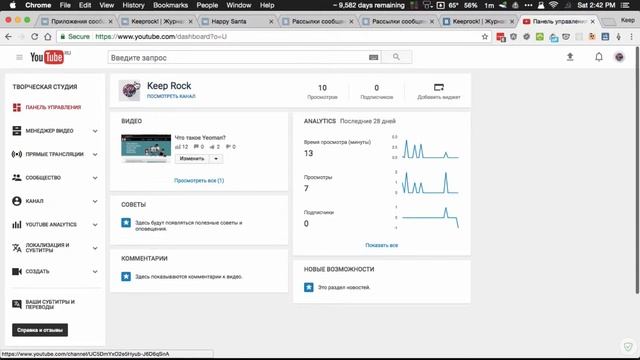The width and height of the screenshot is (640, 360).
Task: Click the Channel person icon
Action: coord(17,201)
